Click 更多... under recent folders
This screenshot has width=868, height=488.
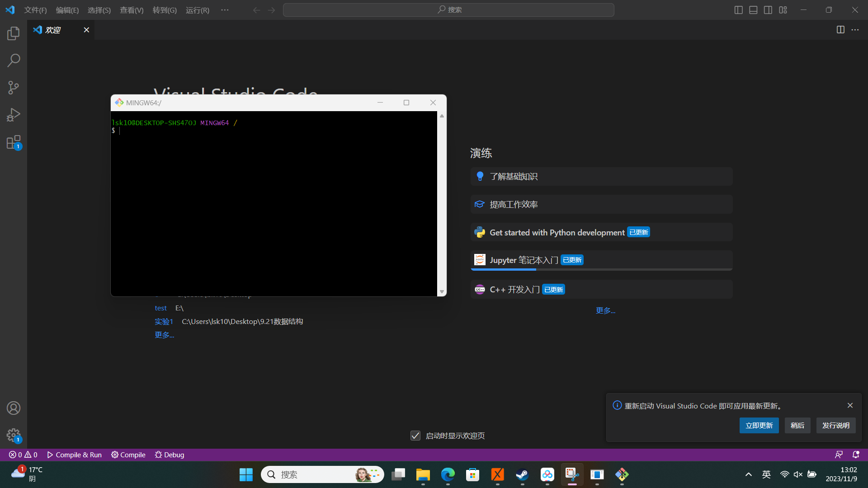(x=164, y=335)
